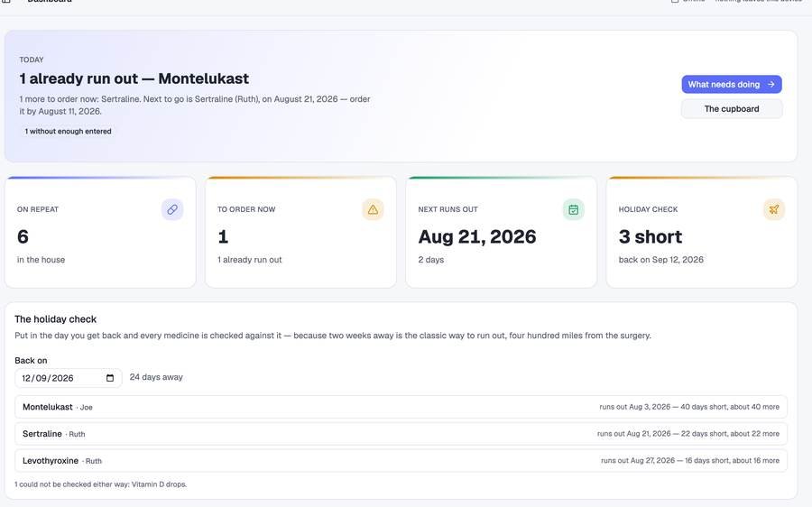812x507 pixels.
Task: Click the 'Aug 21, 2026' next runs out value
Action: click(x=477, y=236)
